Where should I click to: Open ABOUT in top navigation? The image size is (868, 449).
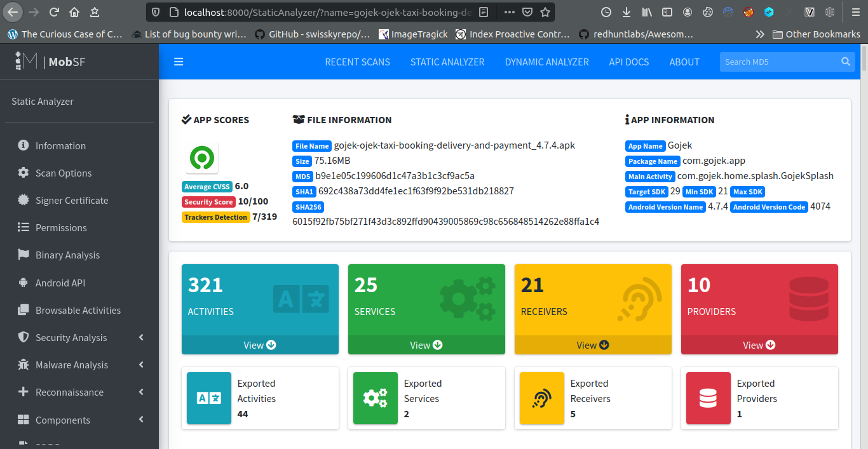click(684, 62)
